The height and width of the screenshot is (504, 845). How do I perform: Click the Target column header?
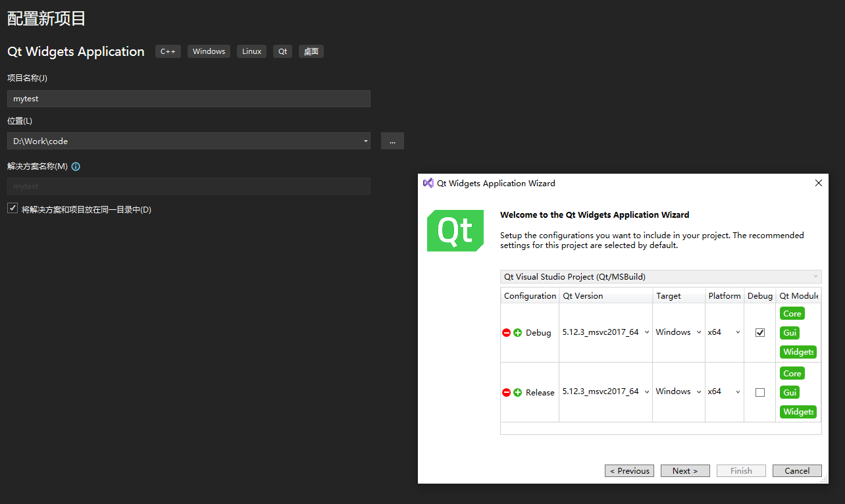tap(679, 295)
